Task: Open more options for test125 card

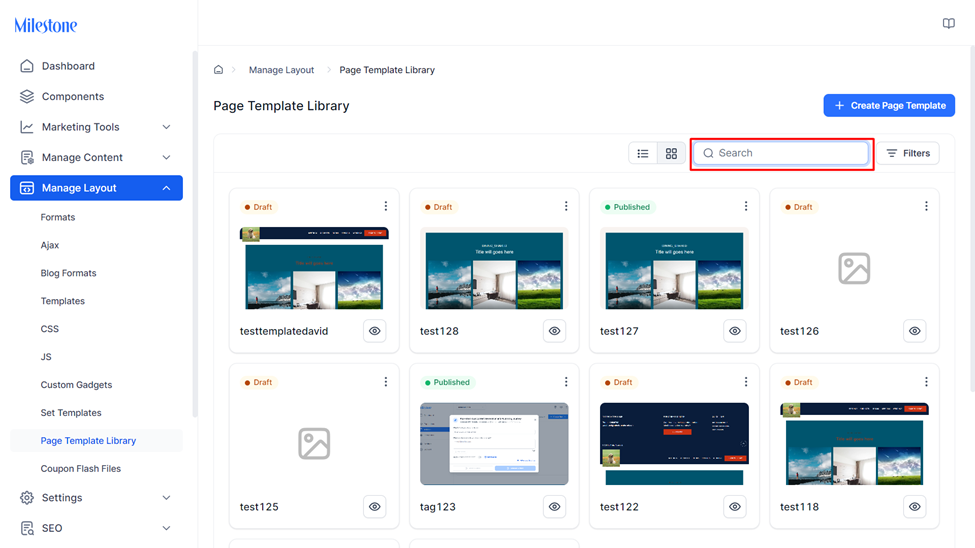Action: click(386, 381)
